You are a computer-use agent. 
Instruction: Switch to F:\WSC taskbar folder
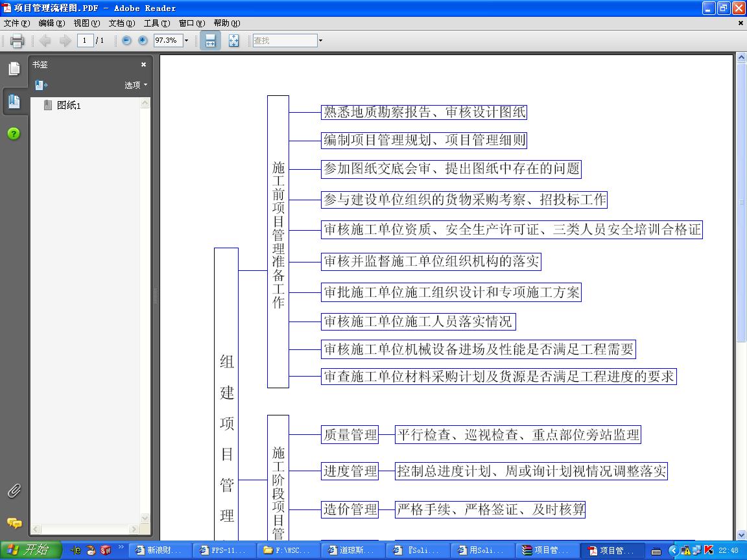[289, 550]
